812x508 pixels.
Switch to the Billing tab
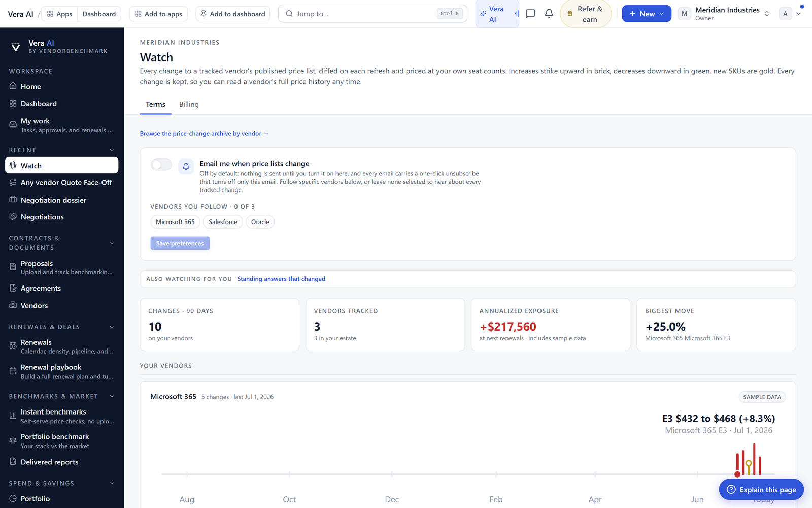click(189, 104)
